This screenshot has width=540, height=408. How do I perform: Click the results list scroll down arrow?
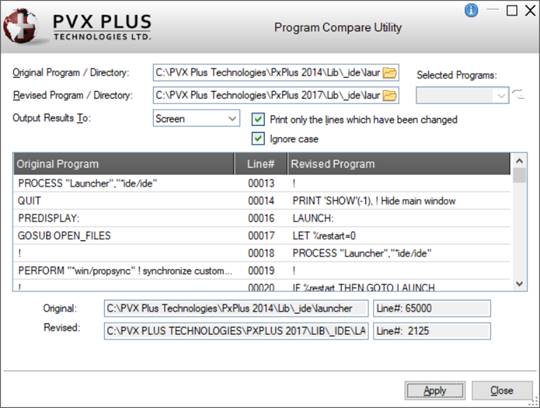[x=519, y=284]
